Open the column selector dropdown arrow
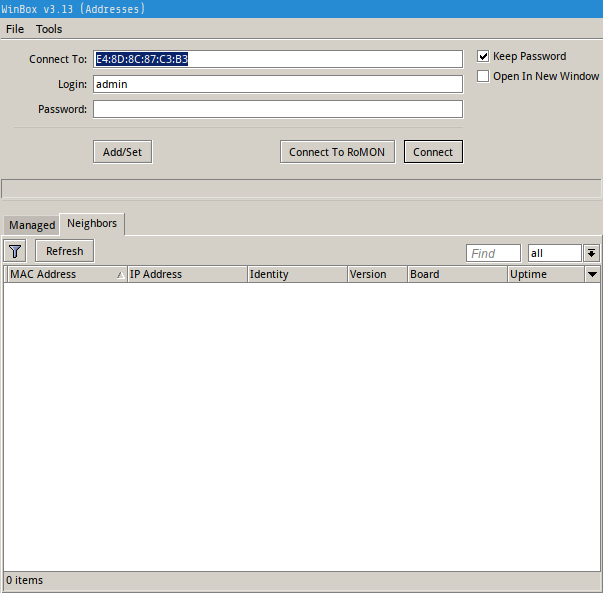The width and height of the screenshot is (603, 593). pos(592,274)
